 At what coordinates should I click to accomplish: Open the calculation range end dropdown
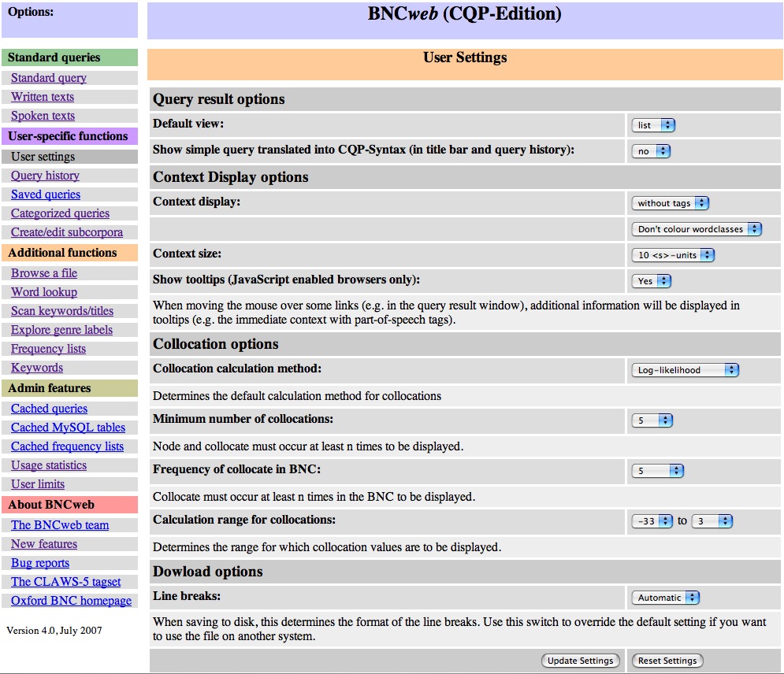pos(712,521)
